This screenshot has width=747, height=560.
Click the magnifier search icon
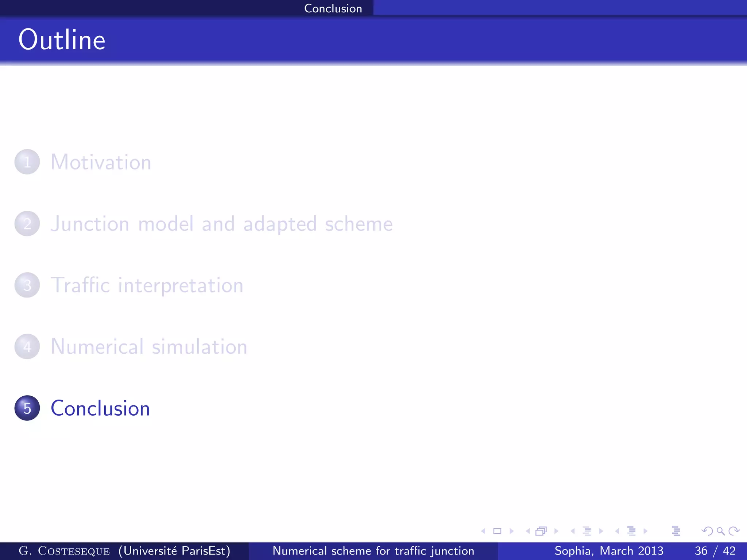click(x=721, y=531)
